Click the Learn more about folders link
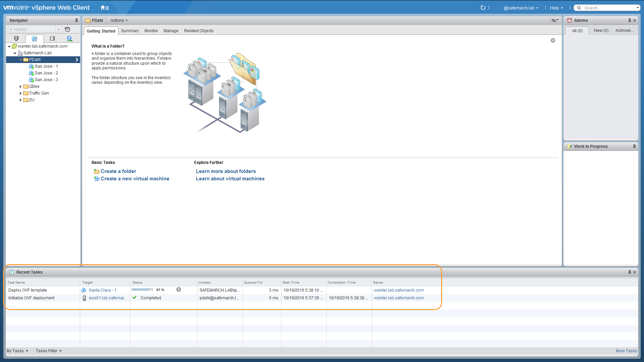 (226, 171)
